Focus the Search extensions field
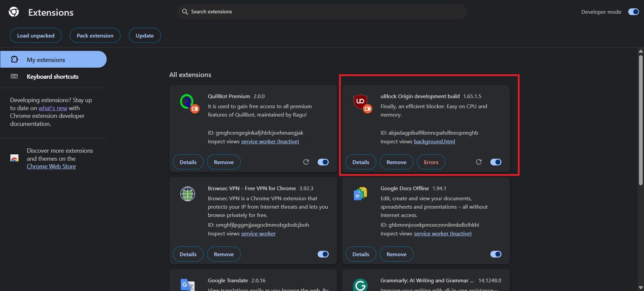Viewport: 644px width, 291px height. [x=322, y=12]
